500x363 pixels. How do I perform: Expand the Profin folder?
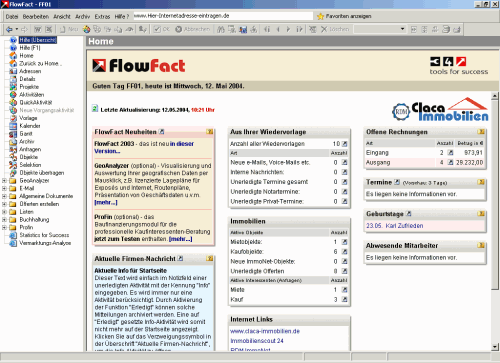(4, 227)
